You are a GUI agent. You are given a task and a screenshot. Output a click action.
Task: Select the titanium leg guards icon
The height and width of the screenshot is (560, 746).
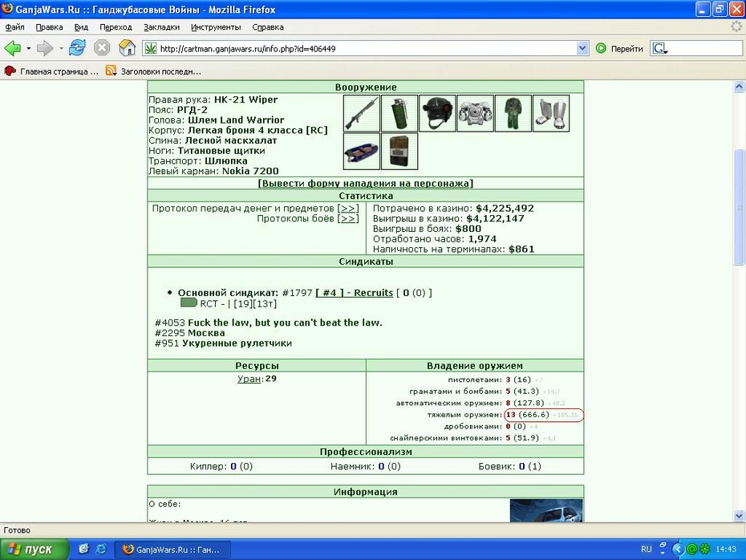point(551,113)
